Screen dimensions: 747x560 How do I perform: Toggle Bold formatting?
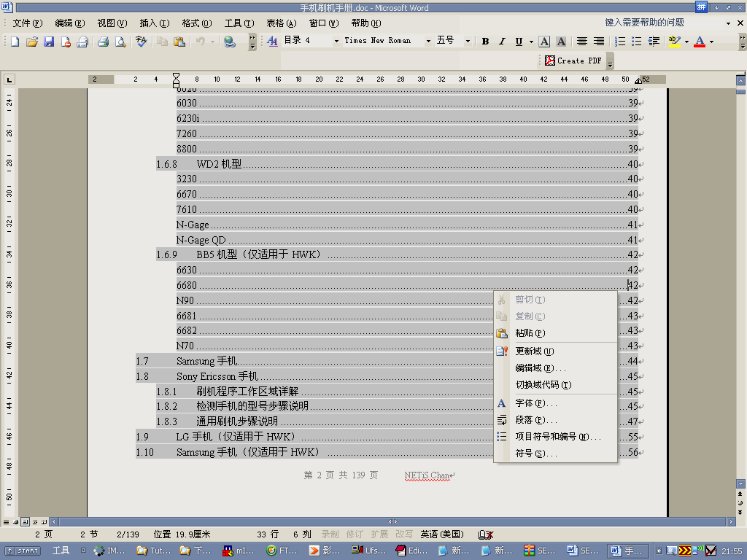(x=485, y=42)
